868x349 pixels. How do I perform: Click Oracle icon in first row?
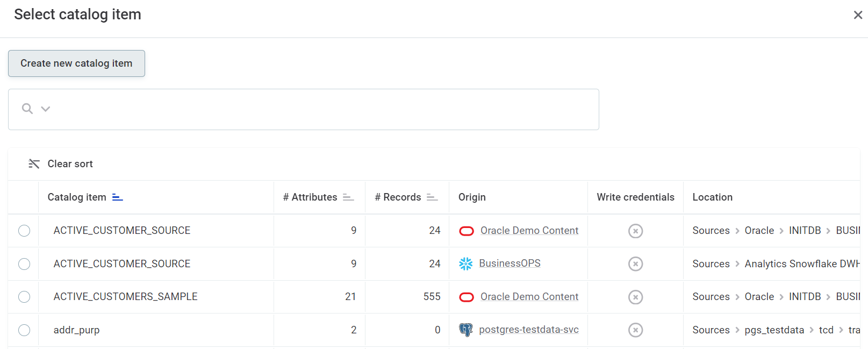coord(466,231)
